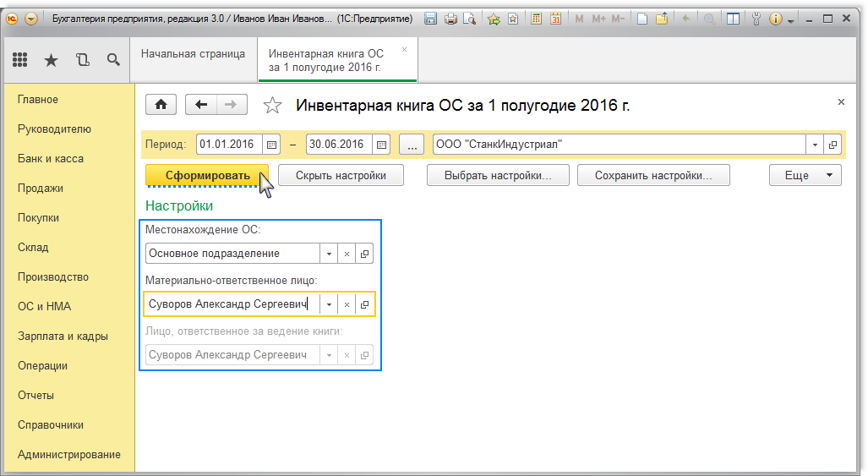Go forward with right arrow button

[232, 105]
